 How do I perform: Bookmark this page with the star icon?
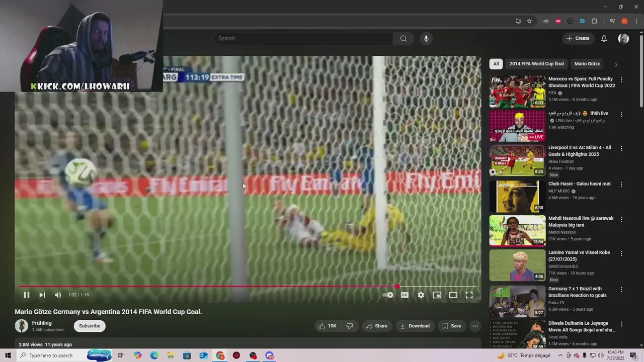[x=529, y=21]
